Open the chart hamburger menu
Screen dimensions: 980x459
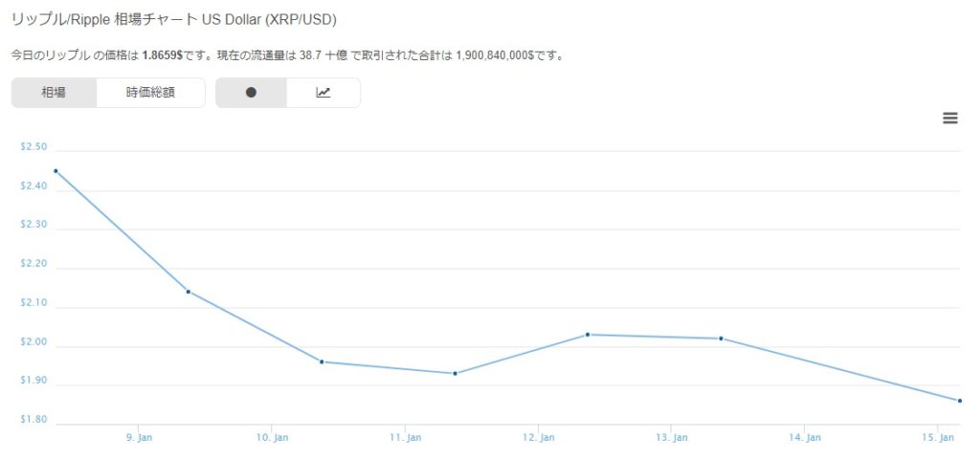point(950,118)
